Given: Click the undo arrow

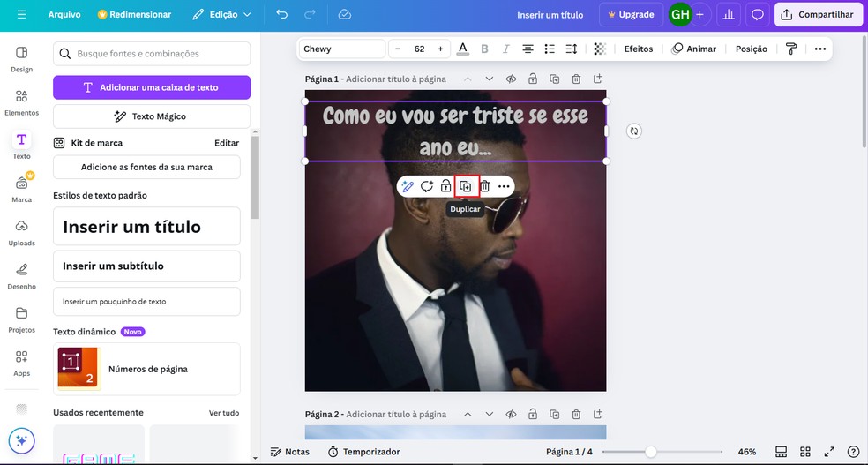Looking at the screenshot, I should point(281,14).
